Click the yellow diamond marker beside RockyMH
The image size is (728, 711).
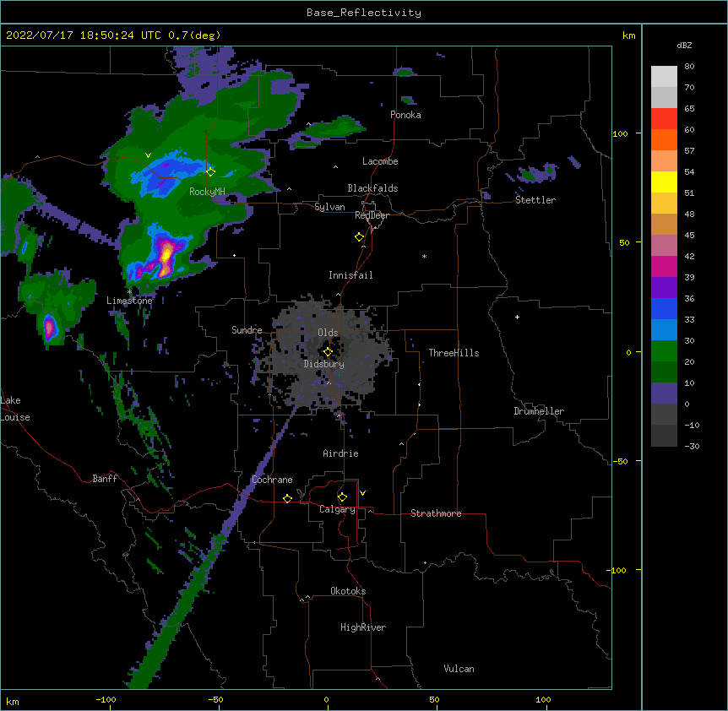pyautogui.click(x=211, y=171)
